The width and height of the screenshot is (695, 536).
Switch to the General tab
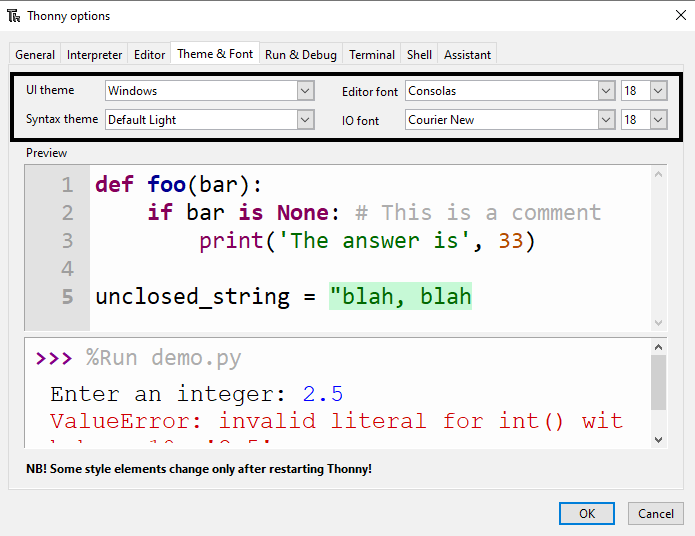[35, 55]
